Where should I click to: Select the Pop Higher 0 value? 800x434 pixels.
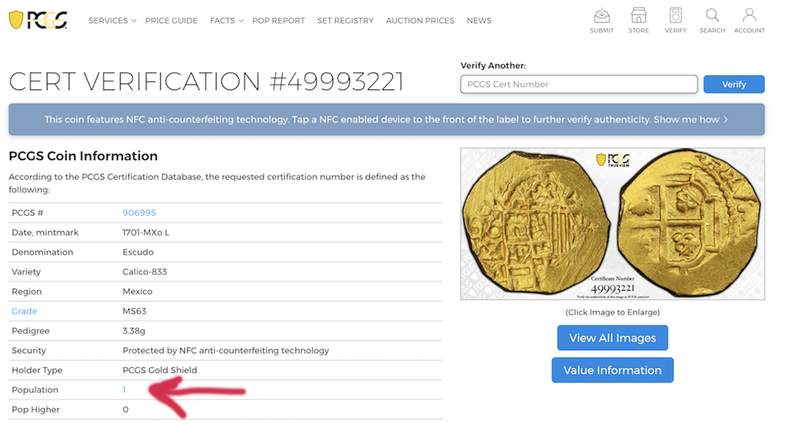point(126,410)
